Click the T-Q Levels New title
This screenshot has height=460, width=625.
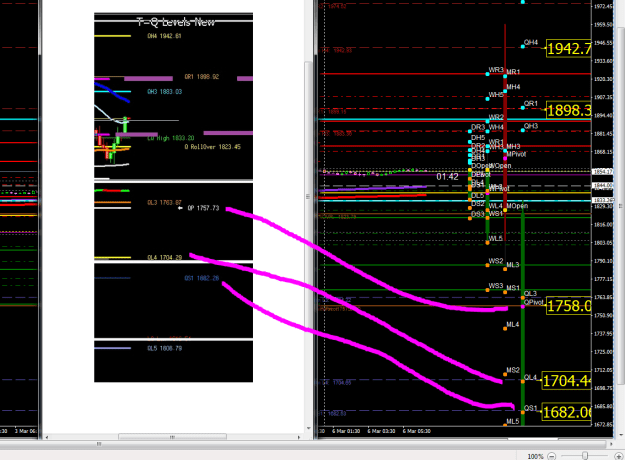[176, 22]
